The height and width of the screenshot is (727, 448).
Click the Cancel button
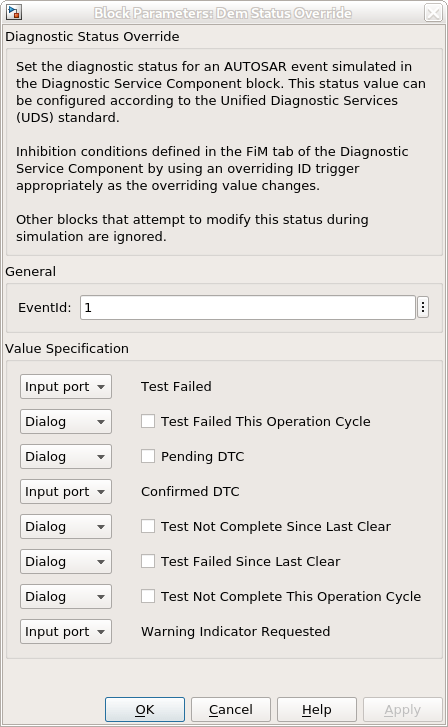click(x=230, y=709)
